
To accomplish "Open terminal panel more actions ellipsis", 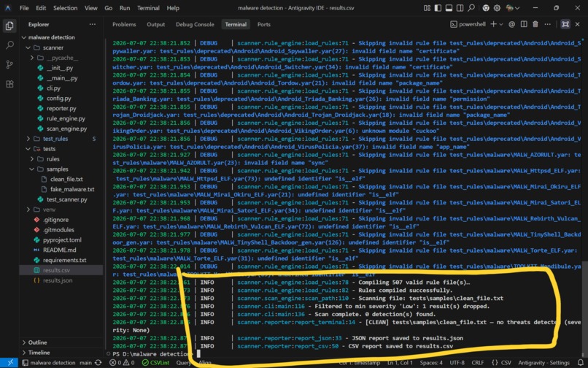I will pos(547,24).
